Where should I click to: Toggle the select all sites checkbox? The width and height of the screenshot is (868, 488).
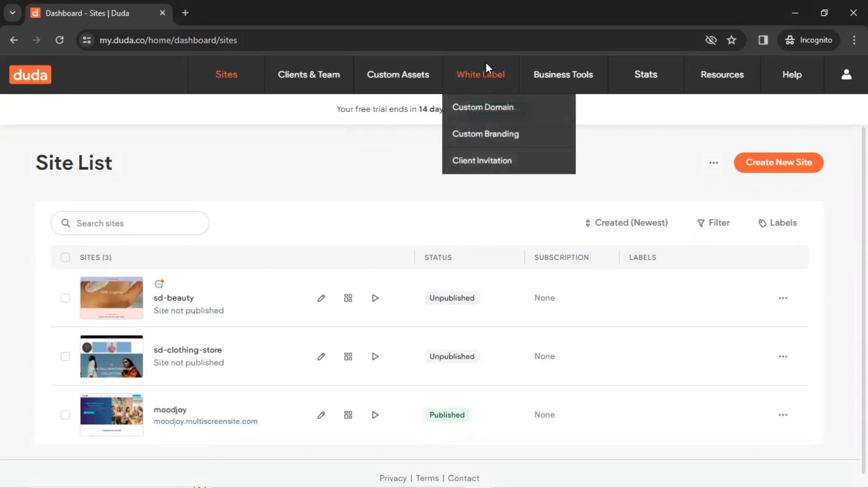(x=65, y=258)
